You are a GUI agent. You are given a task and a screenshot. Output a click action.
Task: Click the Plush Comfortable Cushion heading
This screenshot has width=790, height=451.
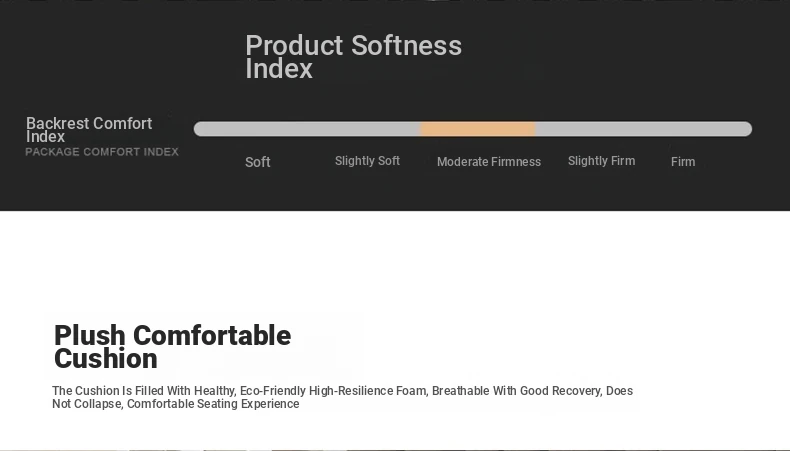click(172, 347)
